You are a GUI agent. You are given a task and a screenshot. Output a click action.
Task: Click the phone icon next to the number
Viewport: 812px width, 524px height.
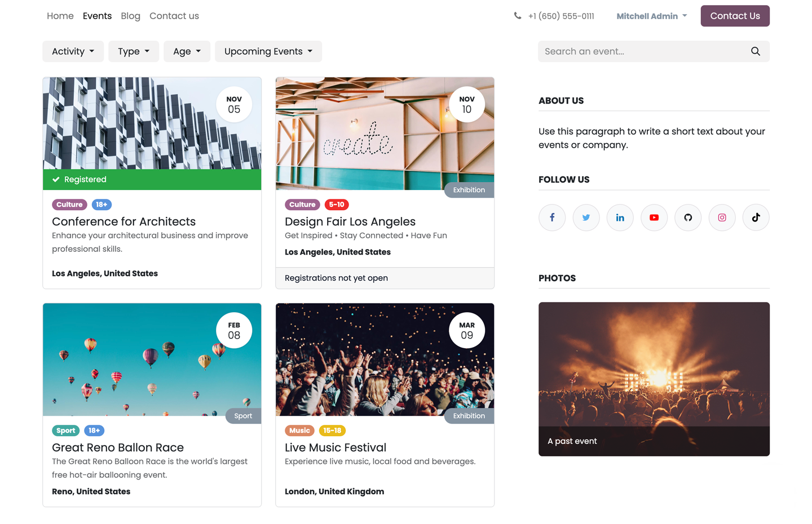point(518,16)
